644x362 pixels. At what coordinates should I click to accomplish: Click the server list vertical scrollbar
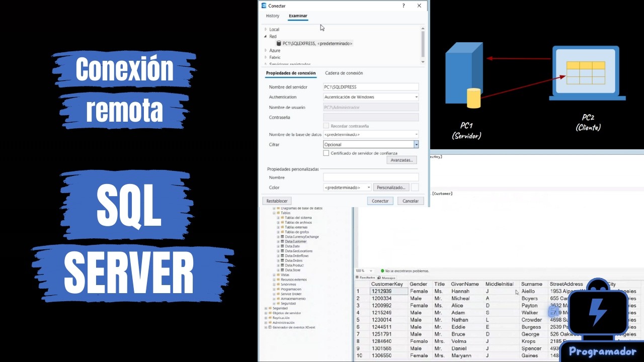point(423,44)
